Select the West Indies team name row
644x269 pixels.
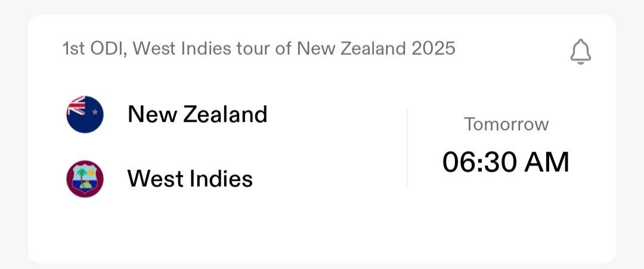pos(190,178)
